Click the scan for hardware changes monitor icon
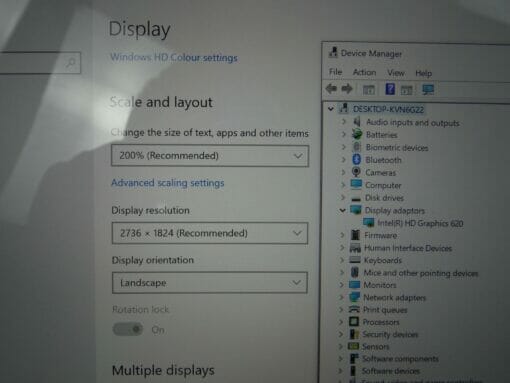This screenshot has height=383, width=510. (428, 89)
